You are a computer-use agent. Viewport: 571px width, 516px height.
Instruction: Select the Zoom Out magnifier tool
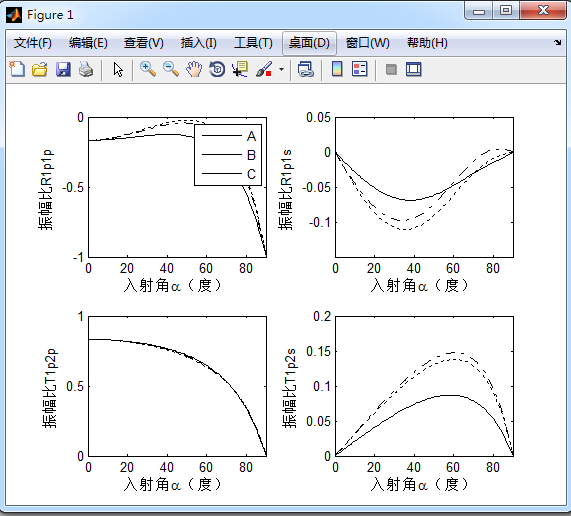(171, 69)
